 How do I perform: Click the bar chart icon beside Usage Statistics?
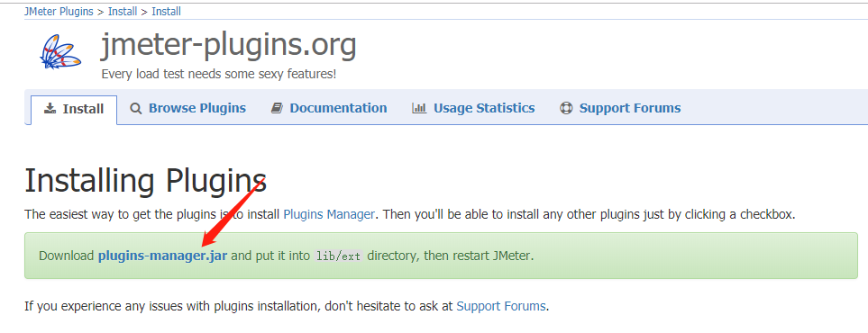coord(419,108)
